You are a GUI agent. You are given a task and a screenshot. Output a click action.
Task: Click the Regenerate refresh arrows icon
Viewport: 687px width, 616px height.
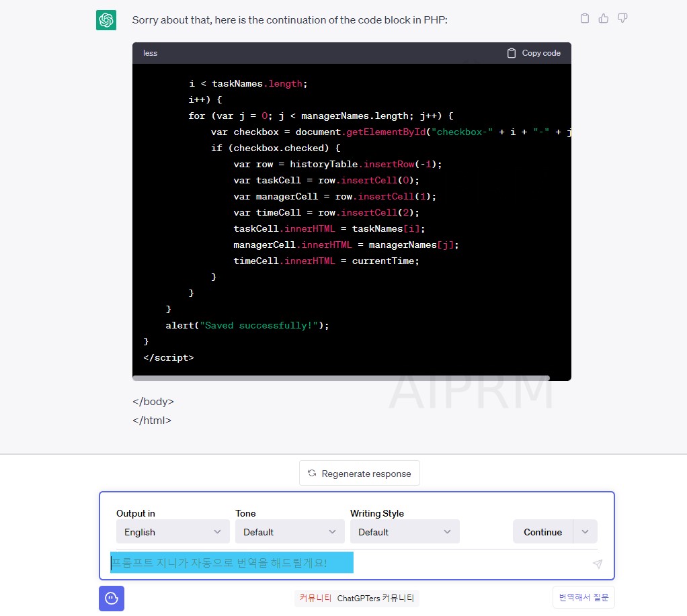pyautogui.click(x=312, y=474)
